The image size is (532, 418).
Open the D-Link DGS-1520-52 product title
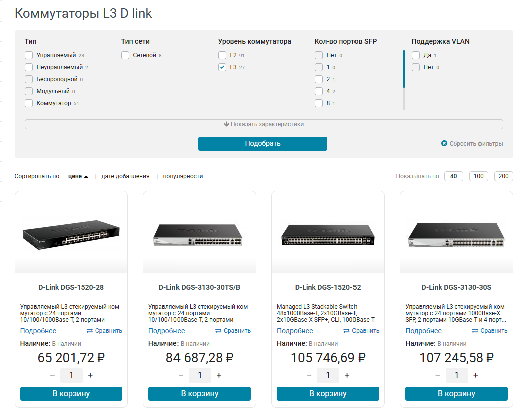(328, 287)
